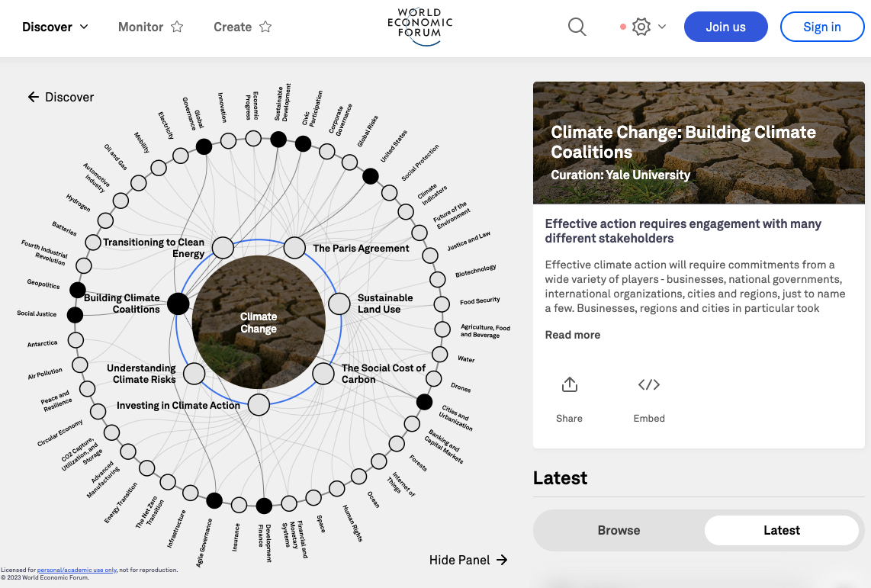
Task: Go to World Economic Forum logo home
Action: [x=420, y=27]
